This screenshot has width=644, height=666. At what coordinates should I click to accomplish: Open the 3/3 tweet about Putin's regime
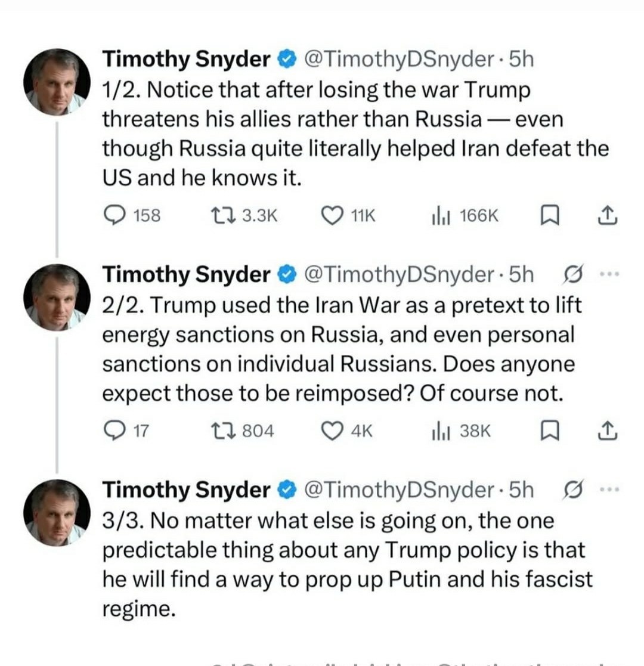tap(346, 563)
